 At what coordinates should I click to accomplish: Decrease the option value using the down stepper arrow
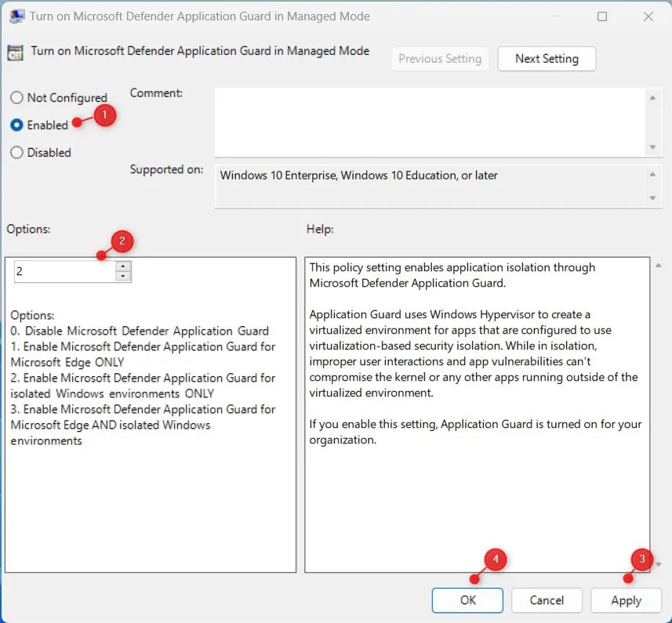pos(123,276)
